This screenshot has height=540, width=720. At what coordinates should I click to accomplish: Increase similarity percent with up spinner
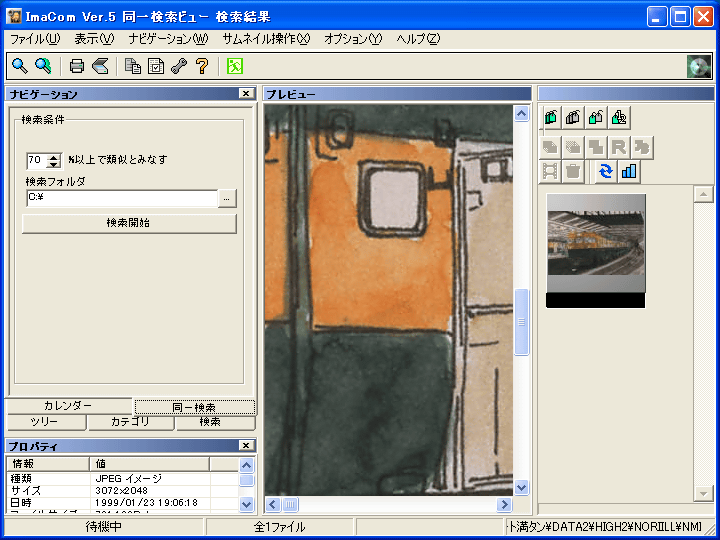[x=55, y=157]
